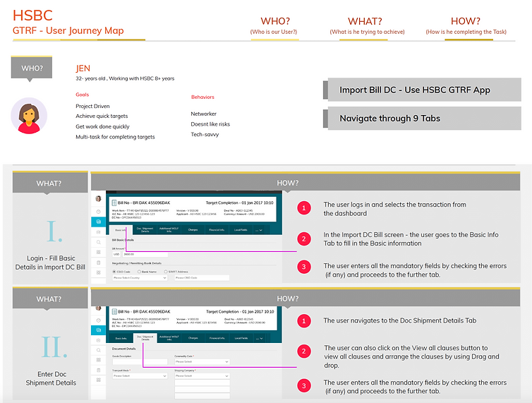
Task: Open Shipping Company dropdown
Action: pyautogui.click(x=202, y=376)
